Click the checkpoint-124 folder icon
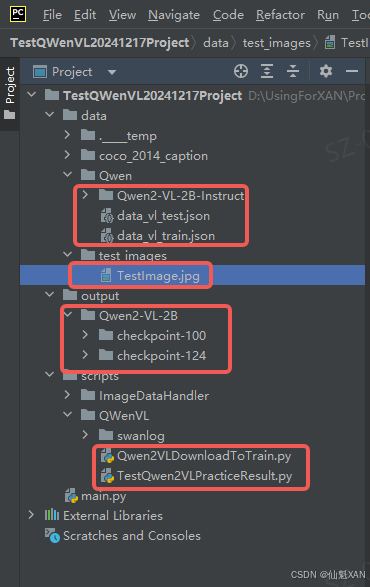 click(x=106, y=355)
